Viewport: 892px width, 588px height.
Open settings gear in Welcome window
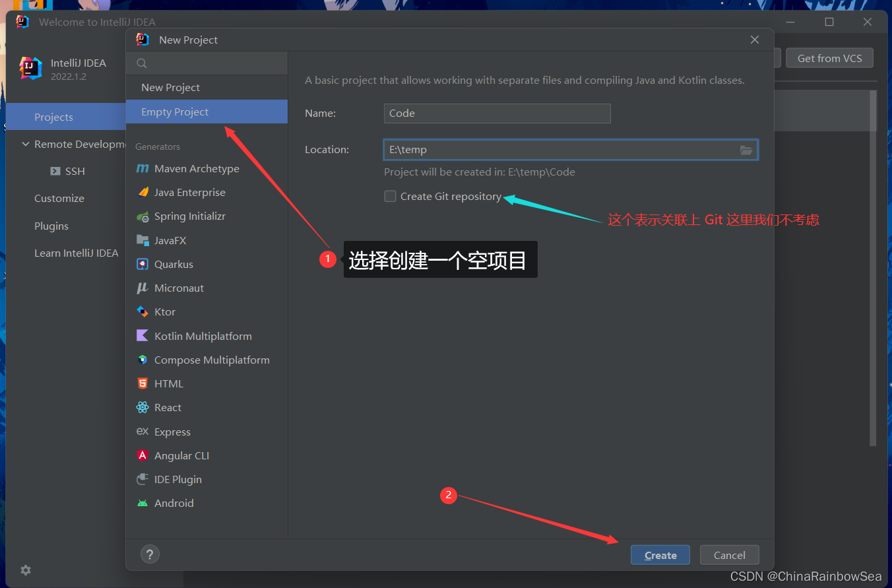click(26, 570)
